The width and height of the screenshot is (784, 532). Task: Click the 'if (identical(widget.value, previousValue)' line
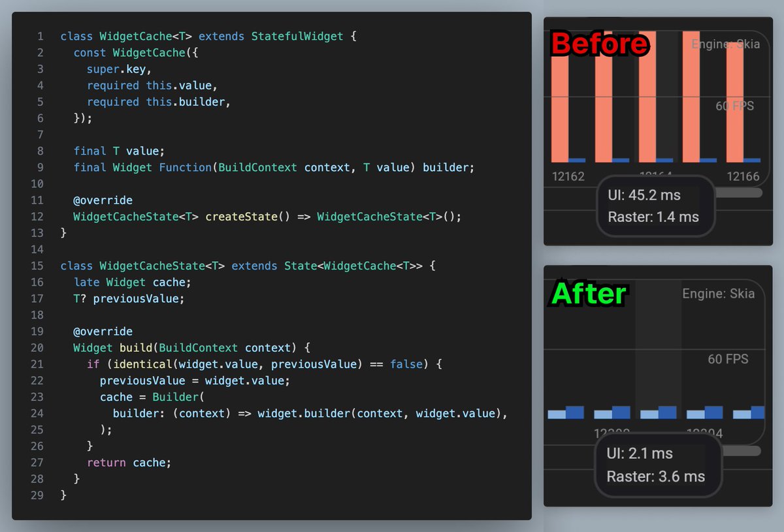[x=265, y=364]
